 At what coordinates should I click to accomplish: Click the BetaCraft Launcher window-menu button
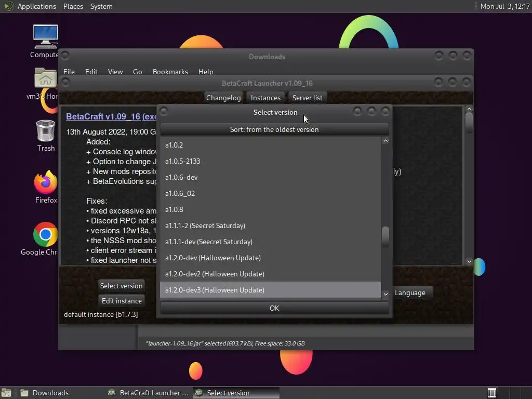(x=65, y=82)
